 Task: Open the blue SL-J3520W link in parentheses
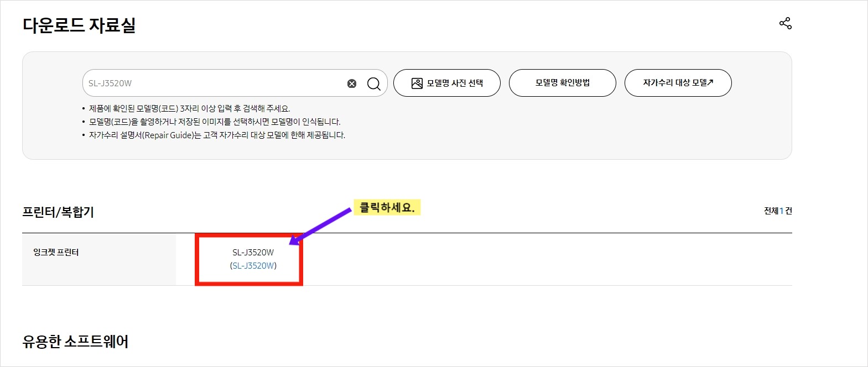tap(253, 266)
